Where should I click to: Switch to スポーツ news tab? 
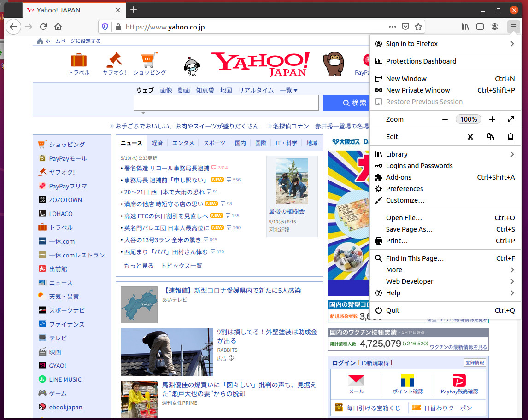tap(214, 143)
